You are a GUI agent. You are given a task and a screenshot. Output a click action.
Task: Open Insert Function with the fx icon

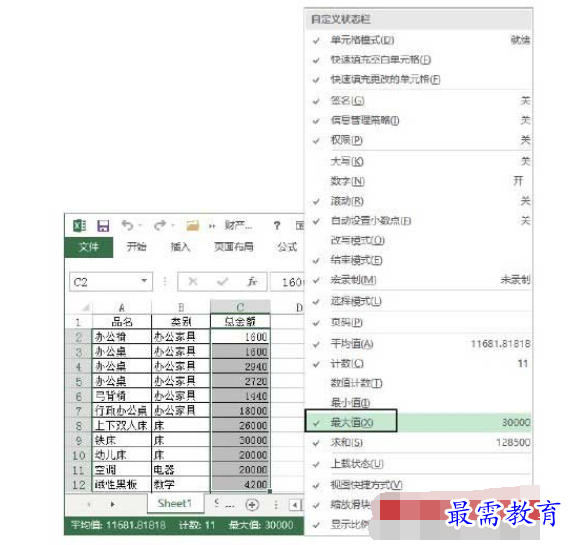pos(252,282)
